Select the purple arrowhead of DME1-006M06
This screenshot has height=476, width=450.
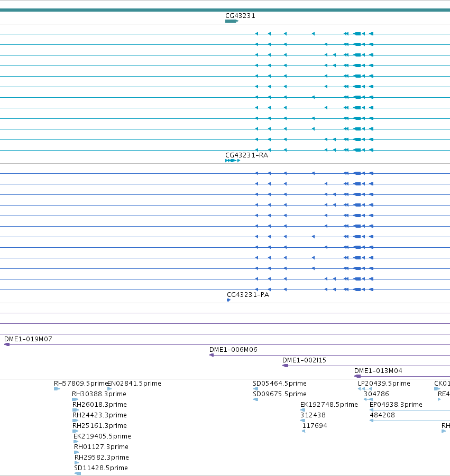(212, 355)
